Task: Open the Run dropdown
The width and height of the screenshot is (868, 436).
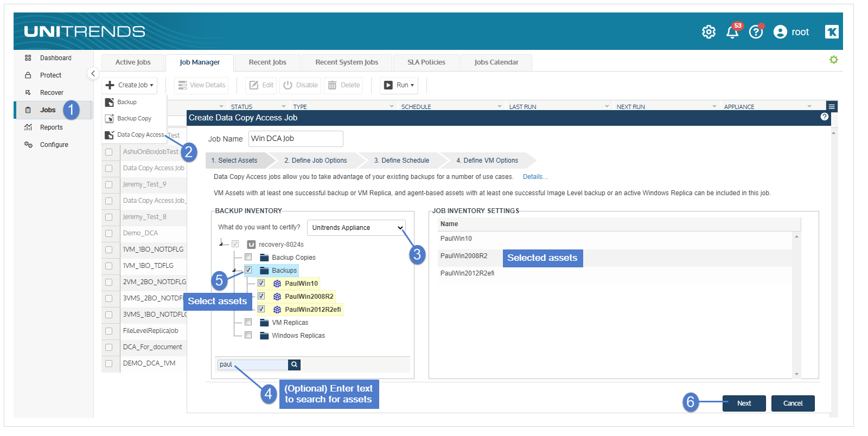Action: 399,85
